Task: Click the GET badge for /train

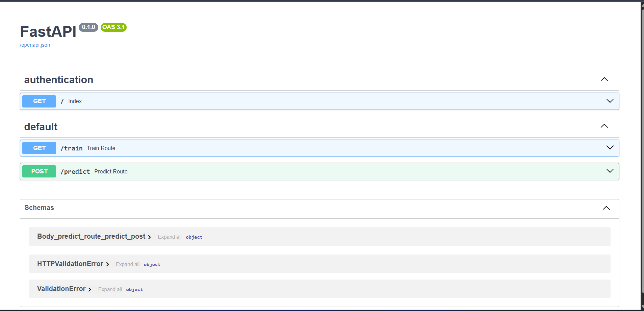Action: click(39, 148)
